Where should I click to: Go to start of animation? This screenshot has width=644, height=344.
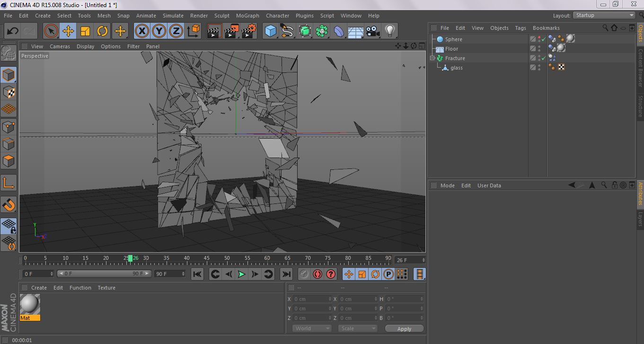click(197, 274)
